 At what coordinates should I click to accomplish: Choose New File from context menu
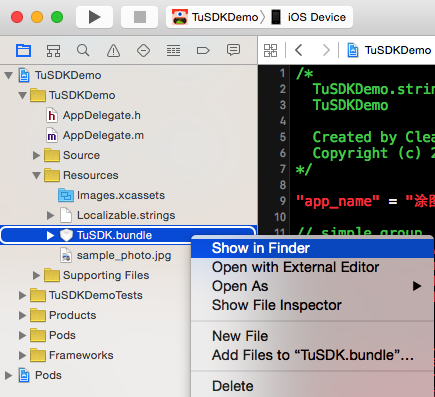[x=312, y=336]
